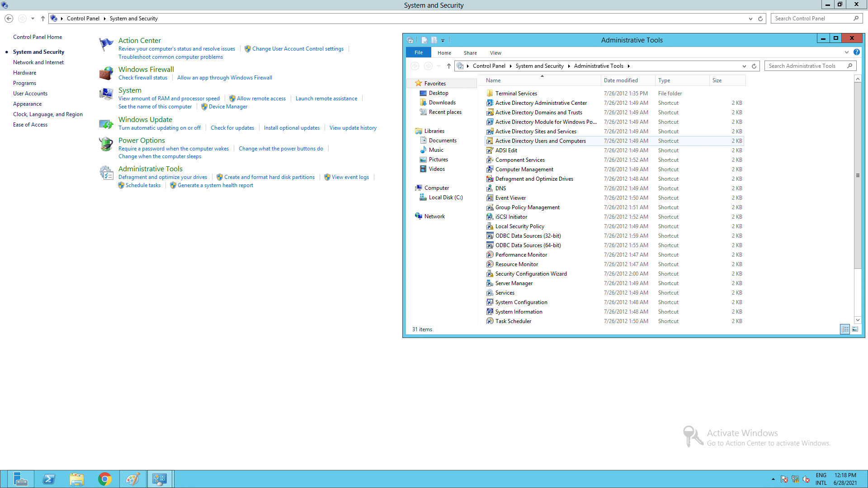This screenshot has height=488, width=868.
Task: Open Active Directory Users and Computers
Action: pos(541,141)
